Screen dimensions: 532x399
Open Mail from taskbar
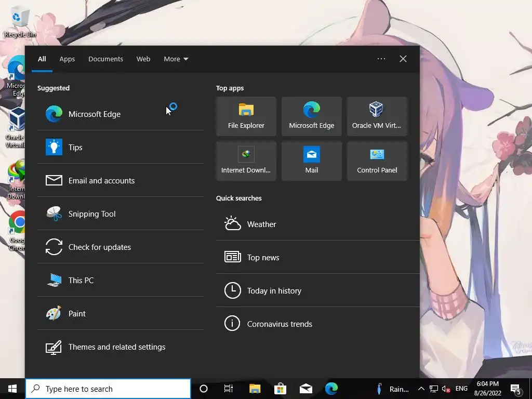[305, 389]
